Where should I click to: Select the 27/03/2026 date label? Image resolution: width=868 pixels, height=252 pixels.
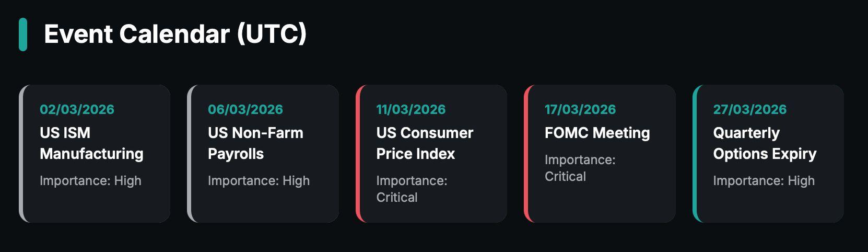click(x=749, y=109)
